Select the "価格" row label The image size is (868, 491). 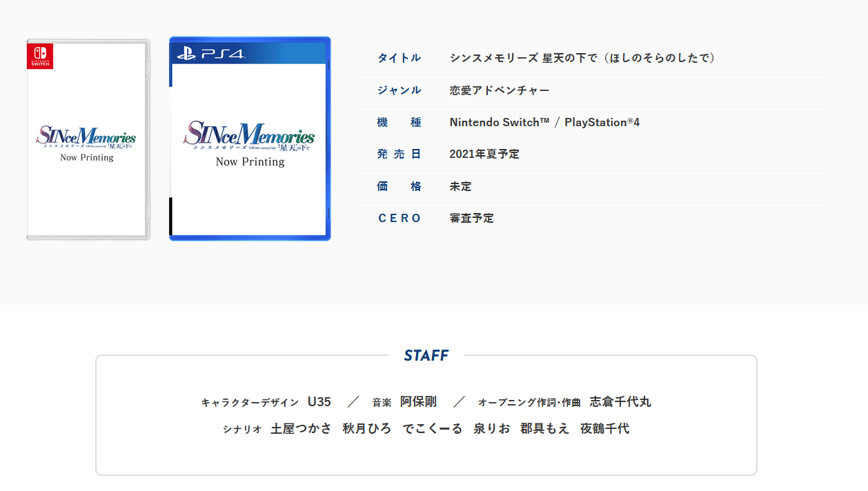[399, 186]
